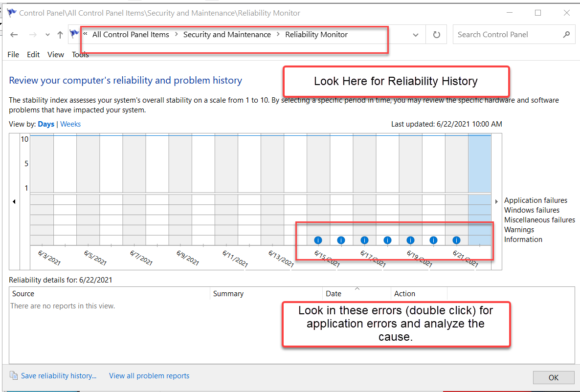Expand the chart left scroll arrow
This screenshot has width=580, height=392.
click(14, 201)
